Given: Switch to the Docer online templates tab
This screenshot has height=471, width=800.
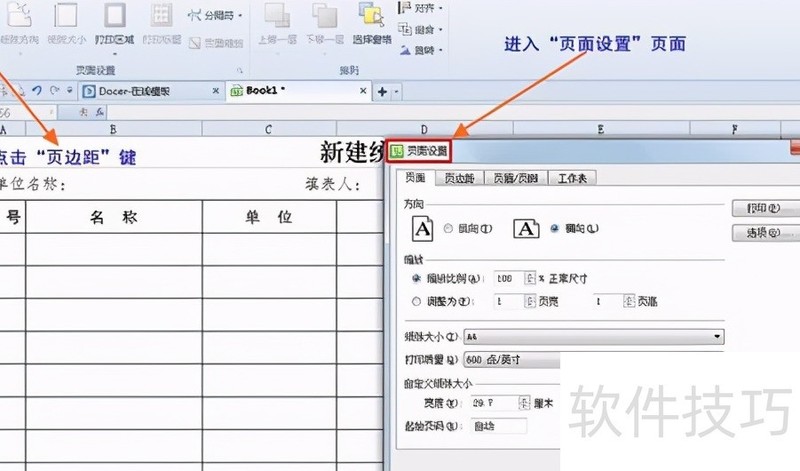Looking at the screenshot, I should (x=151, y=91).
